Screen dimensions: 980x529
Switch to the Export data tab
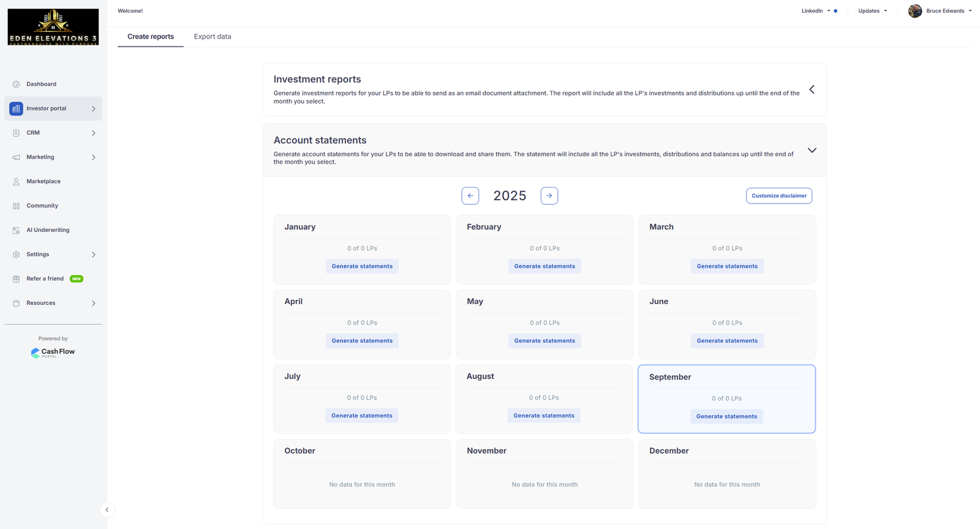point(213,37)
